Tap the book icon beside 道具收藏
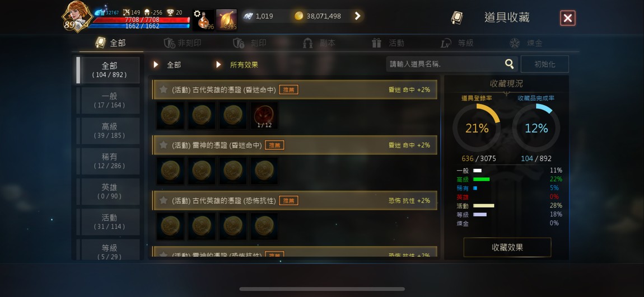This screenshot has height=297, width=644. (x=457, y=18)
